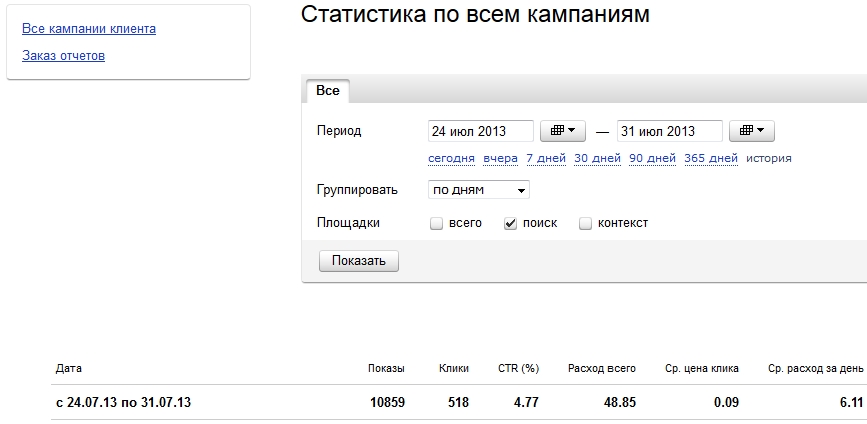Open the "Все кампании клиента" link
The image size is (867, 424).
click(x=89, y=29)
